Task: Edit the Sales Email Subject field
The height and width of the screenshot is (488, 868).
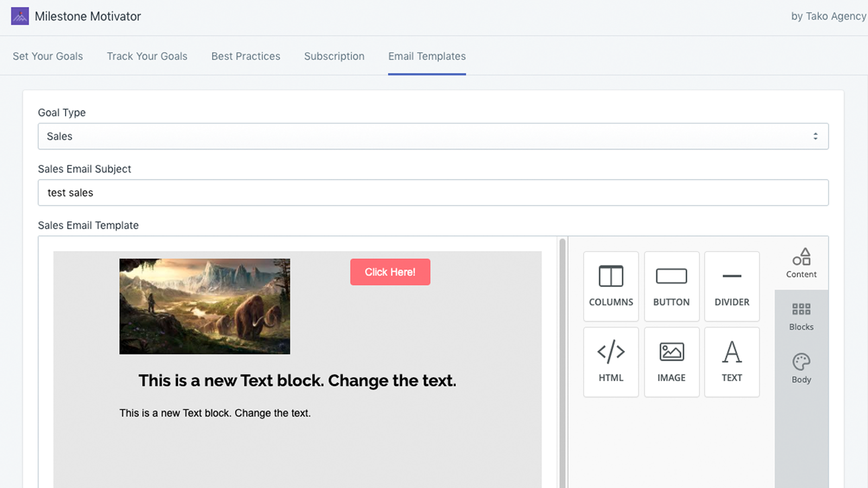Action: 433,192
